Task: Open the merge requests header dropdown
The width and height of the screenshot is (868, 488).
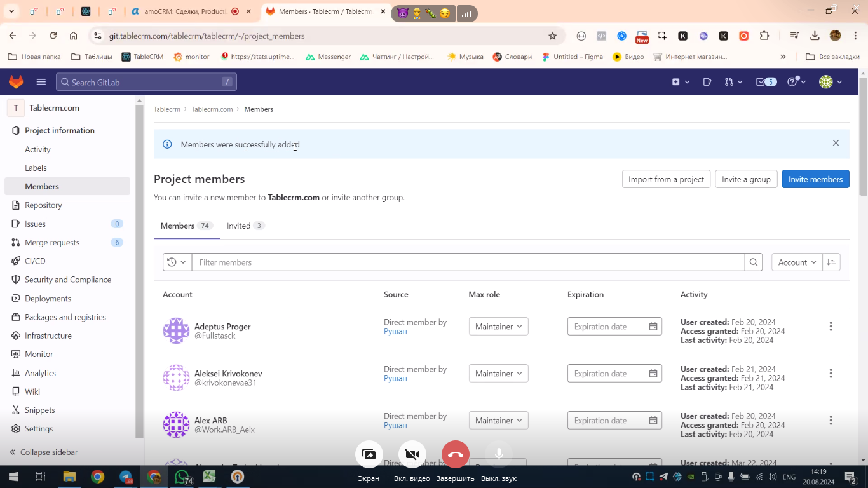Action: pyautogui.click(x=733, y=82)
